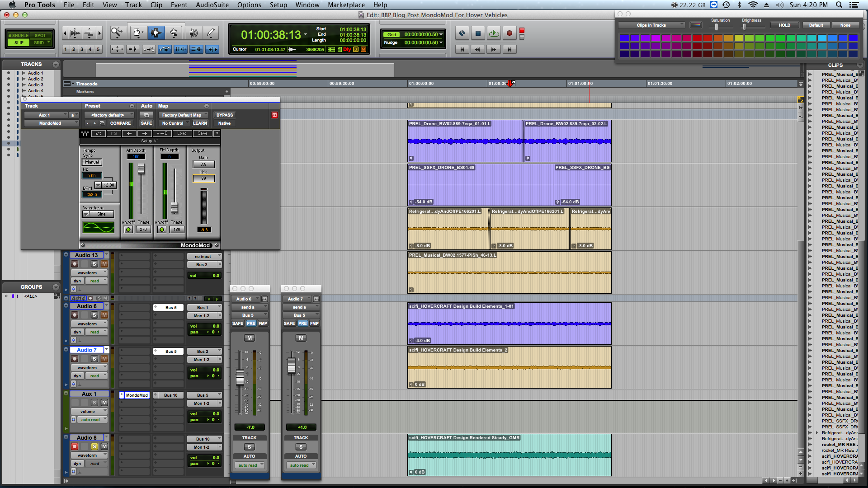Click the AM Depth fader handle
Screen dimensions: 868x488
pyautogui.click(x=141, y=169)
